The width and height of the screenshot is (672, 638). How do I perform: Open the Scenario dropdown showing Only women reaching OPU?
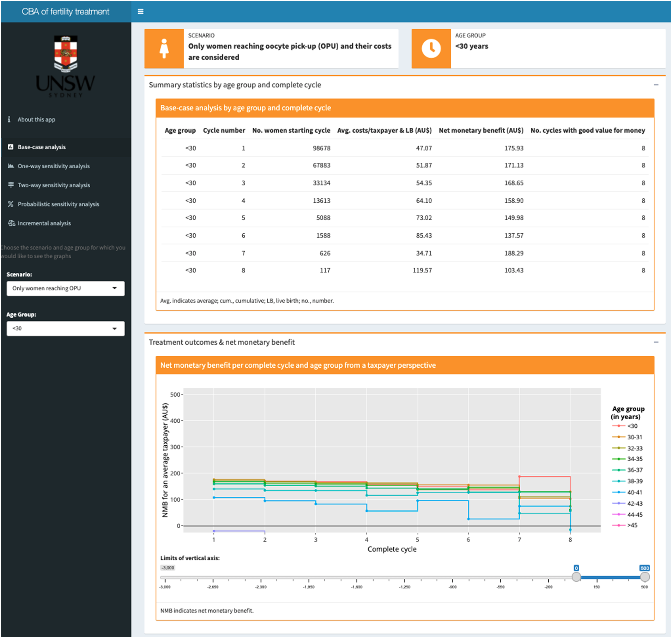[x=66, y=289]
